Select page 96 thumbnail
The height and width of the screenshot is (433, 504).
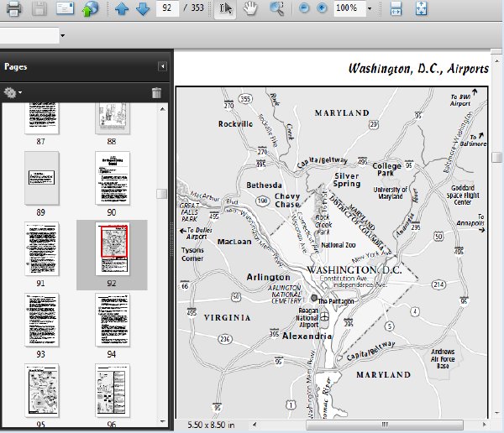click(113, 390)
